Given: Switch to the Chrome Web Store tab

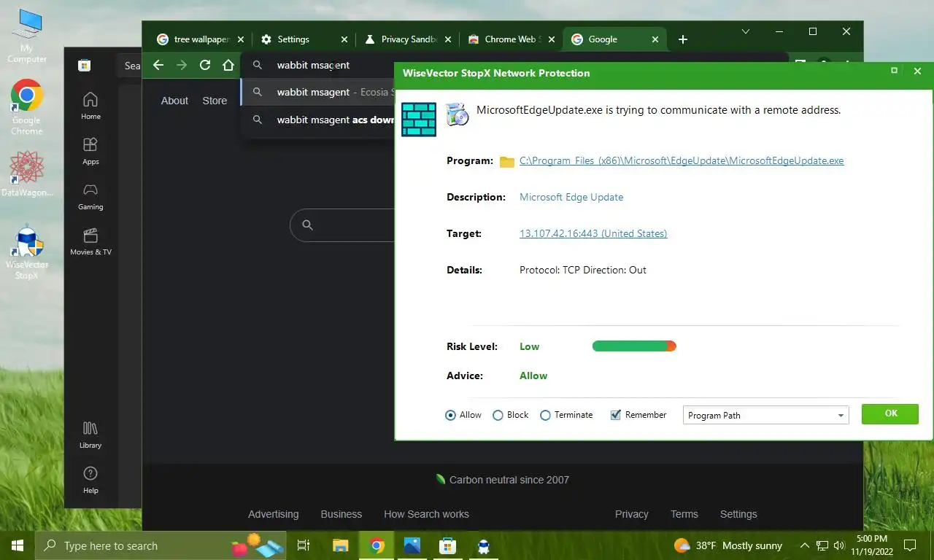Looking at the screenshot, I should point(512,39).
